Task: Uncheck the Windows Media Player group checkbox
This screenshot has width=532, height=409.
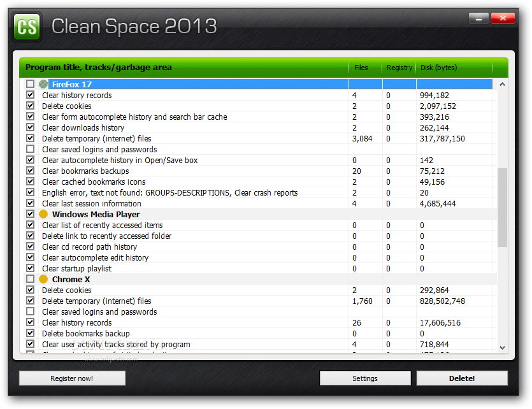Action: coord(30,214)
